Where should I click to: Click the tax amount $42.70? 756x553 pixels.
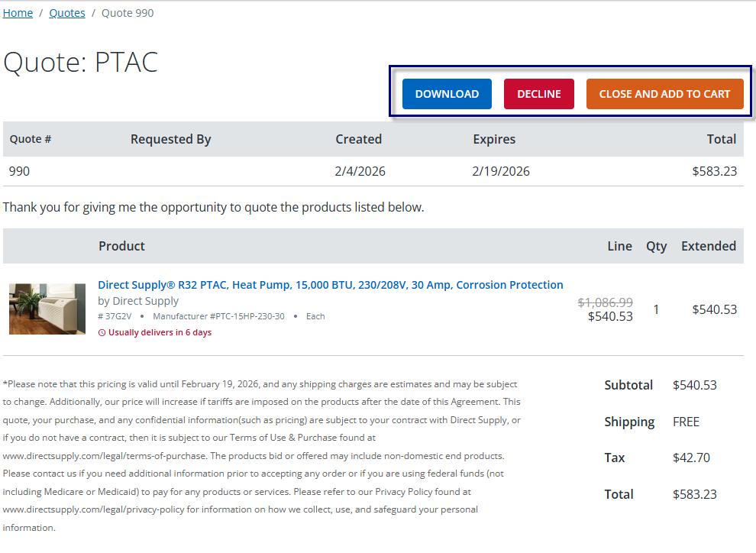(691, 458)
